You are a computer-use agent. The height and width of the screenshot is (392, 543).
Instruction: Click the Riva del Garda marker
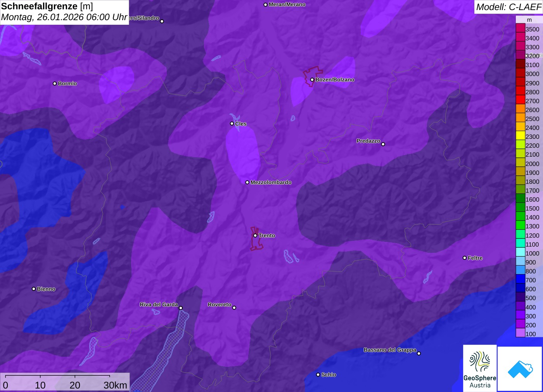click(x=181, y=308)
